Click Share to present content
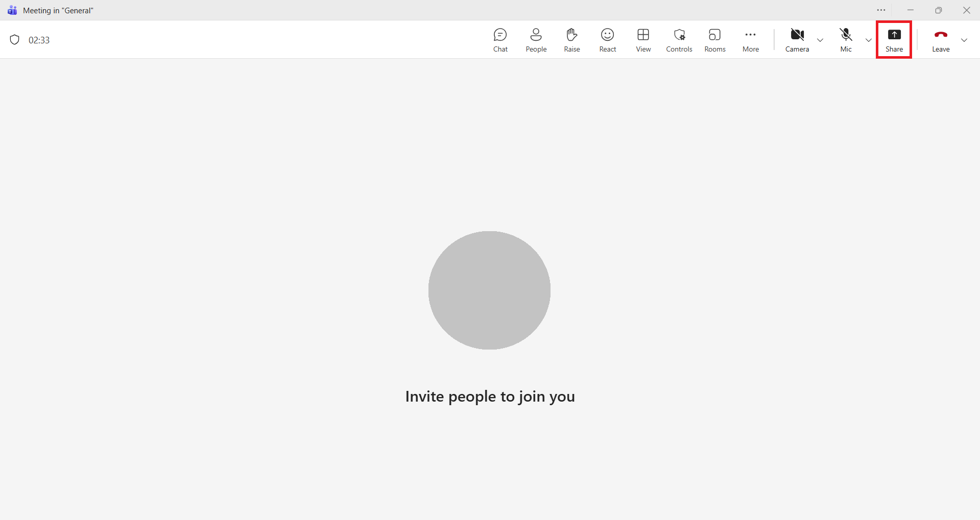The width and height of the screenshot is (980, 520). 894,40
